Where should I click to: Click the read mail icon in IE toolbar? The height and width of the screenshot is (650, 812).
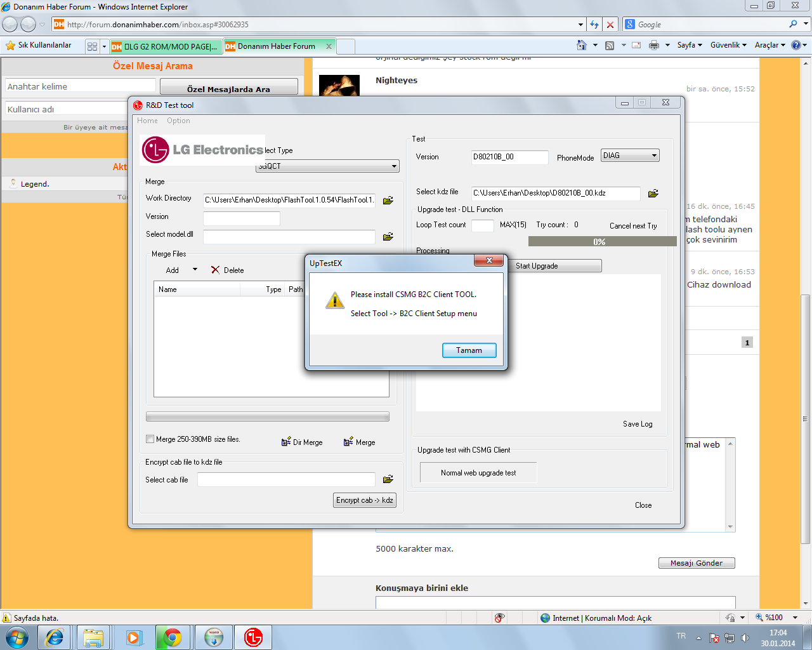click(x=636, y=45)
